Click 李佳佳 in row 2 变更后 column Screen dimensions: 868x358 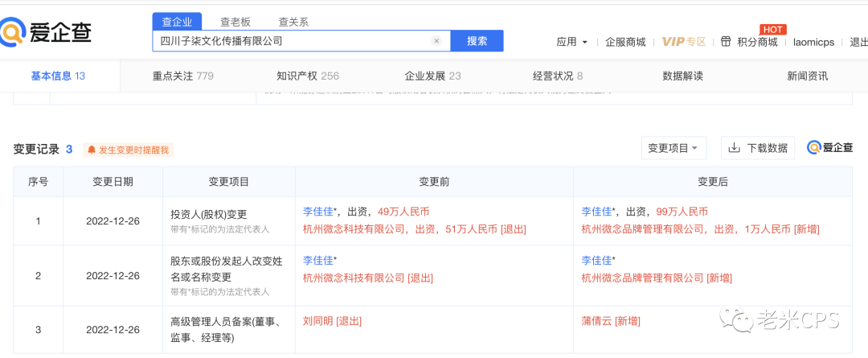pos(596,261)
